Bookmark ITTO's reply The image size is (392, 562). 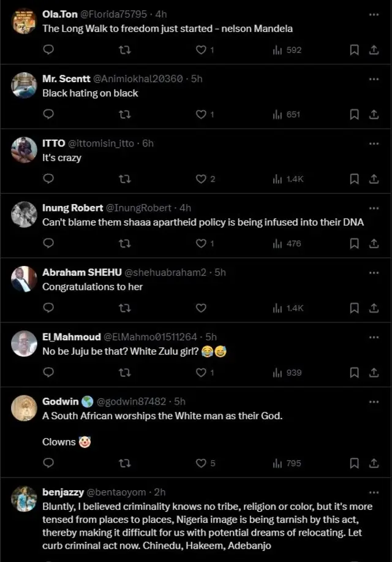click(x=354, y=179)
